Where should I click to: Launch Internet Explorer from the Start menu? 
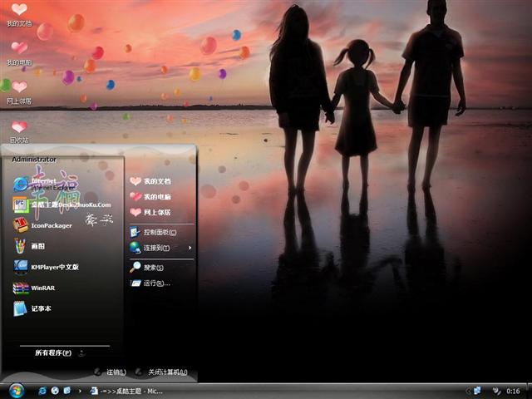[44, 184]
